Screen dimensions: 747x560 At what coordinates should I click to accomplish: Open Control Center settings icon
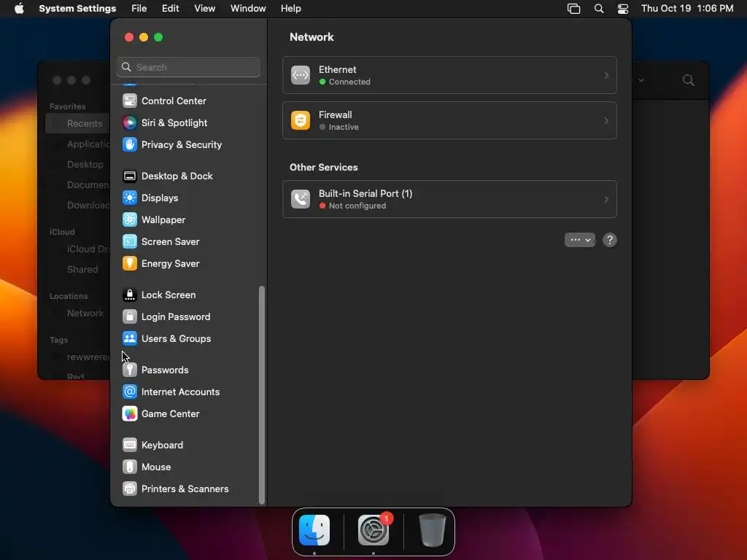click(130, 101)
